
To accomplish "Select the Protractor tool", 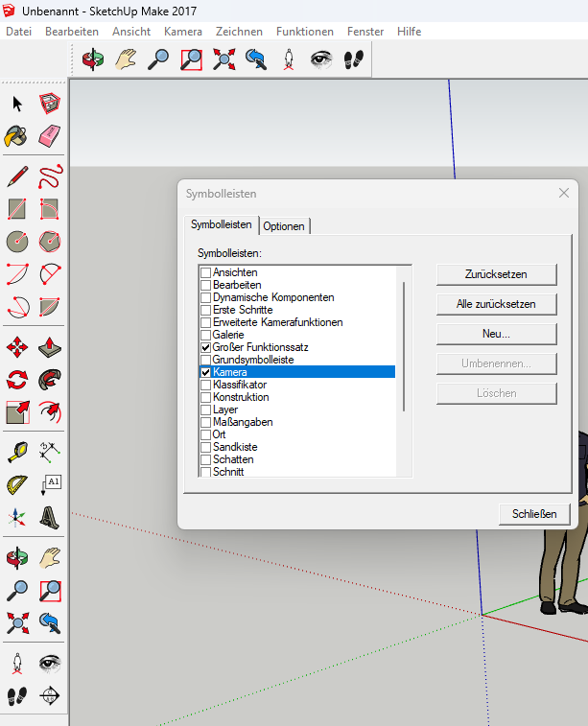I will pos(17,484).
